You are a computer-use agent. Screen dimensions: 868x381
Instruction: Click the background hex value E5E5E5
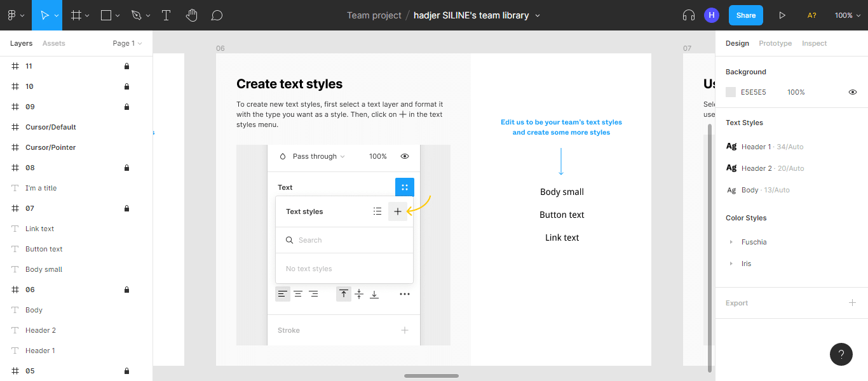coord(754,92)
